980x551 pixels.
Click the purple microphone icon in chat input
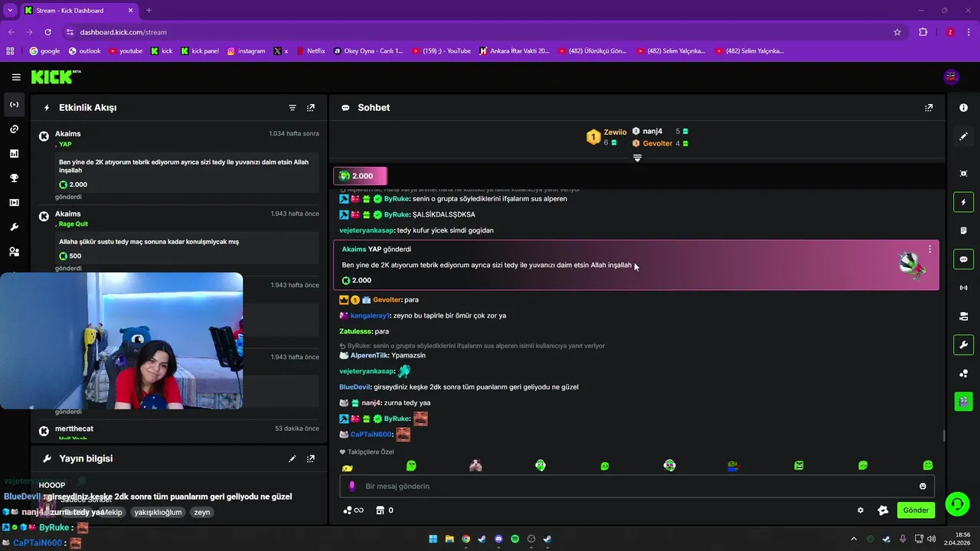point(352,486)
